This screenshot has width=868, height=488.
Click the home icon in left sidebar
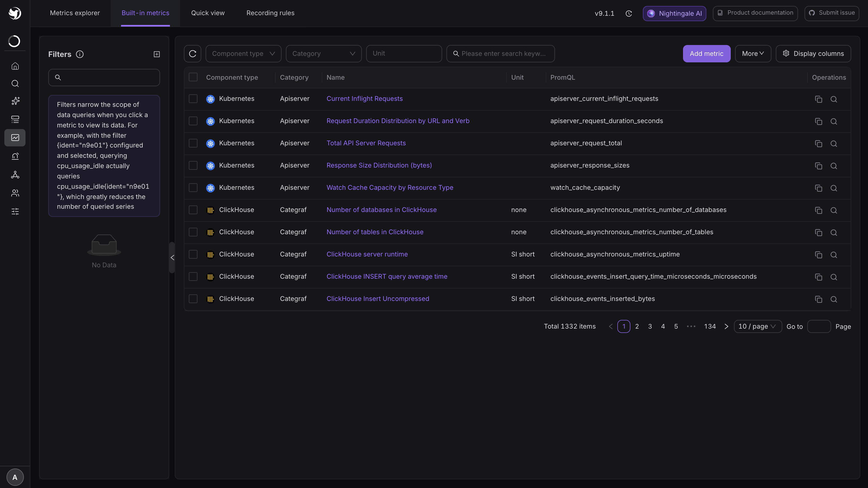click(x=15, y=66)
